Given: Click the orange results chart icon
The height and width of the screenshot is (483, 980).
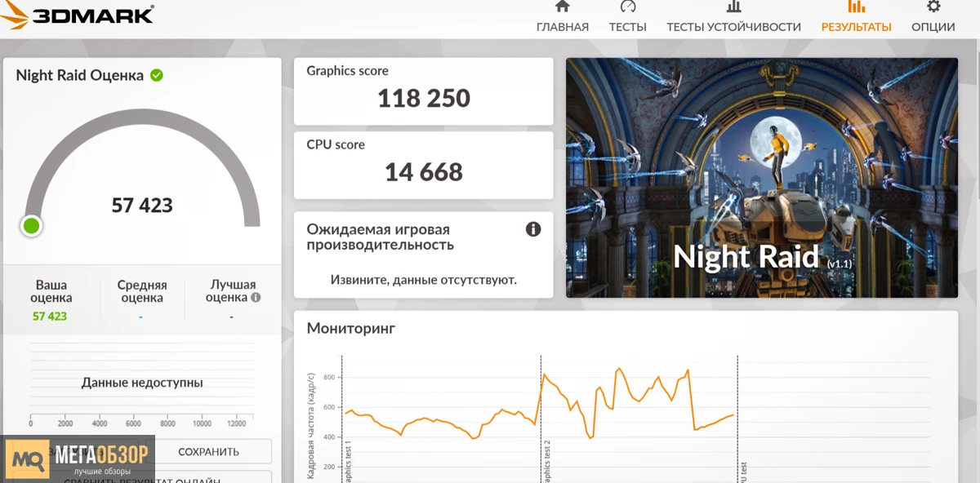Looking at the screenshot, I should tap(856, 7).
